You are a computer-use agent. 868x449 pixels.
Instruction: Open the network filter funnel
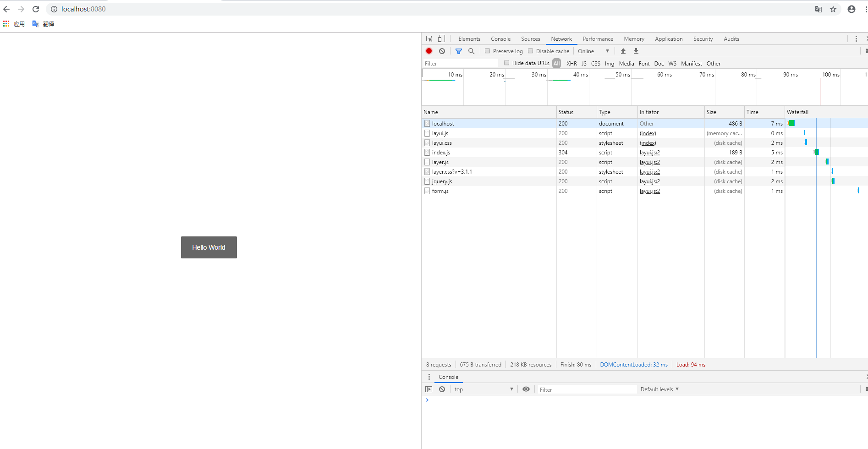458,51
